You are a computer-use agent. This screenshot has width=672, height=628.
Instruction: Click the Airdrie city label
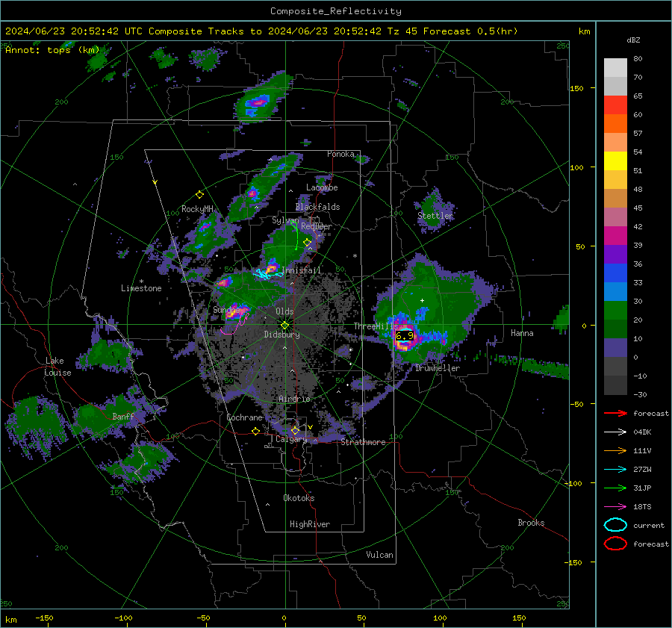294,399
